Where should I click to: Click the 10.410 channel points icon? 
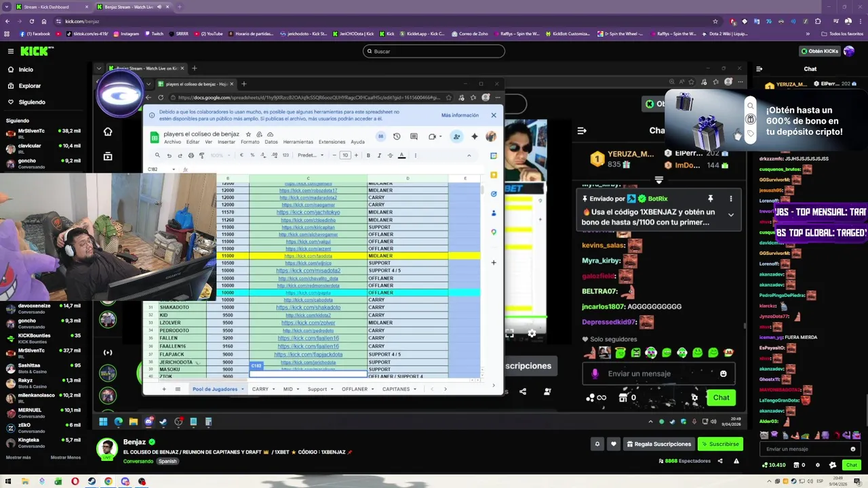tap(772, 465)
